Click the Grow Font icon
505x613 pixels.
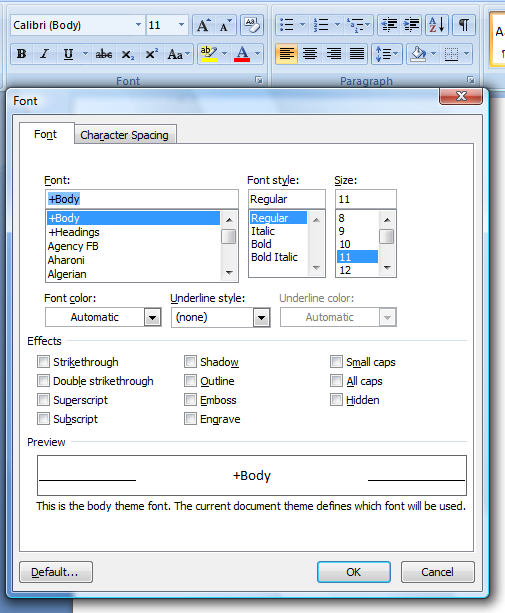pyautogui.click(x=203, y=25)
